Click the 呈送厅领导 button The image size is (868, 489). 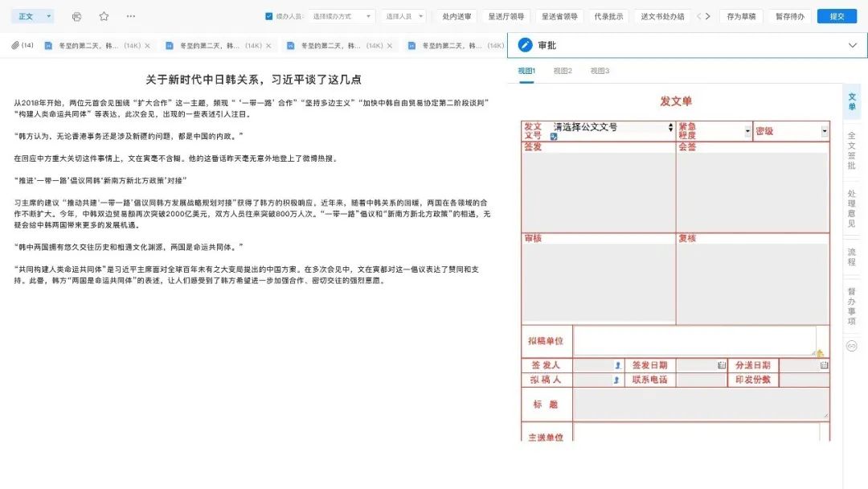pos(506,17)
